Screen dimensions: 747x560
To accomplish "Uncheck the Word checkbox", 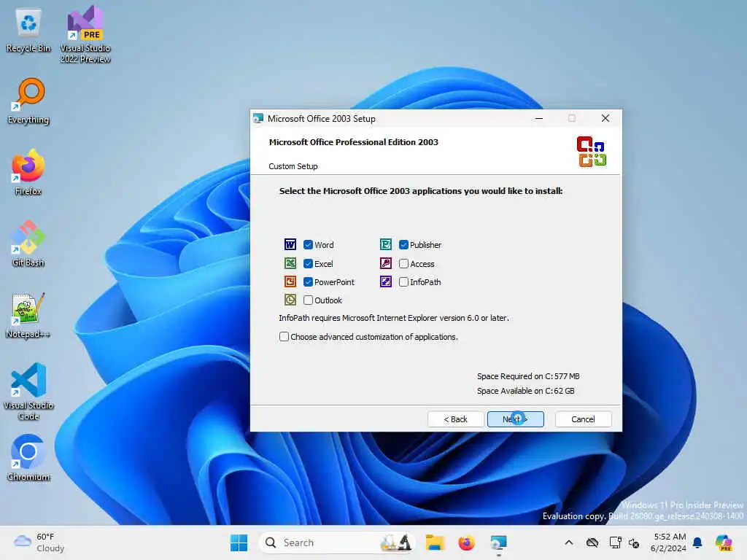I will (309, 245).
